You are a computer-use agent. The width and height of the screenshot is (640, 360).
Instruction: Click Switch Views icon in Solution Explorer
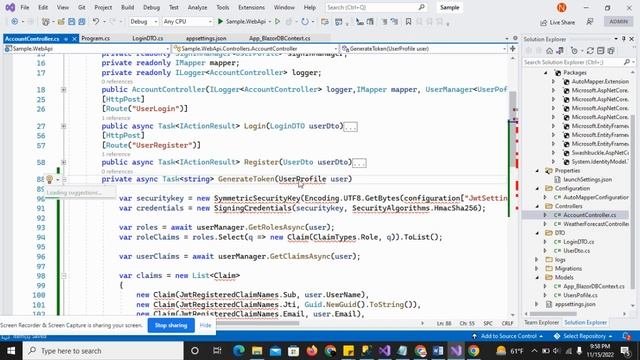(560, 51)
